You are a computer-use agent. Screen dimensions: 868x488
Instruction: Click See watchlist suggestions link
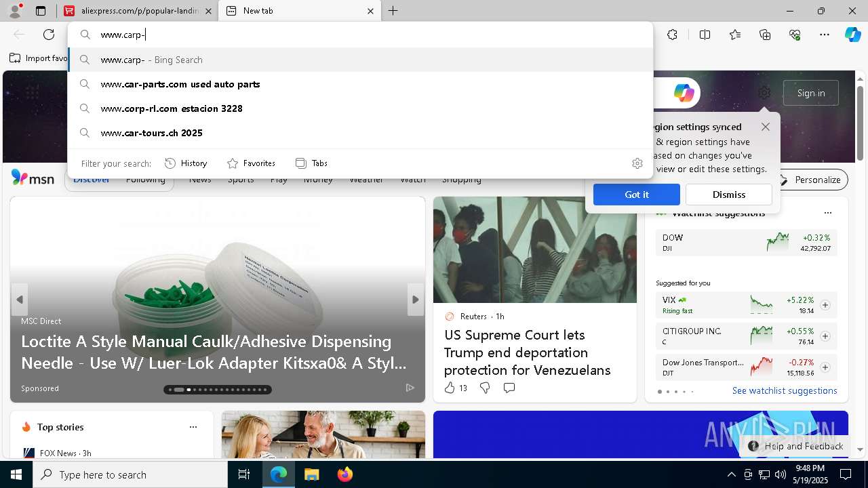[785, 390]
